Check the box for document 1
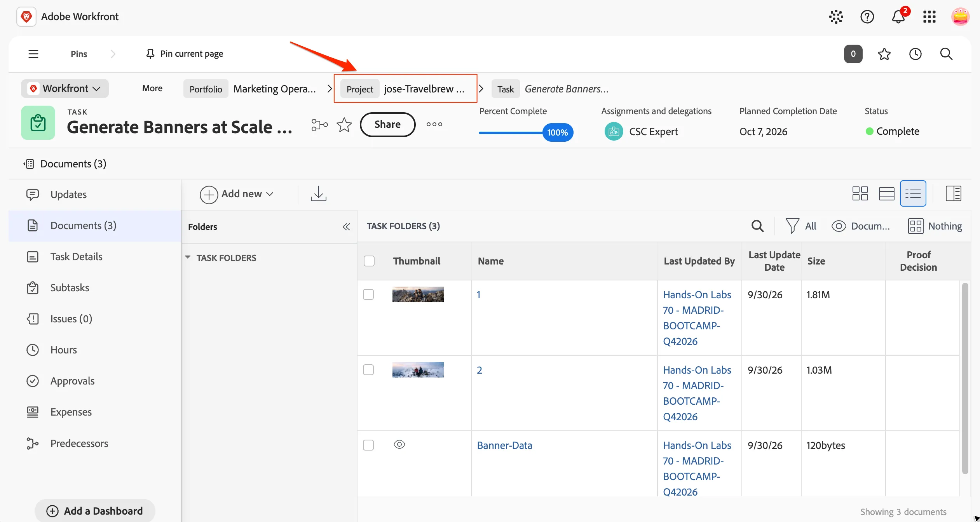 [x=368, y=294]
